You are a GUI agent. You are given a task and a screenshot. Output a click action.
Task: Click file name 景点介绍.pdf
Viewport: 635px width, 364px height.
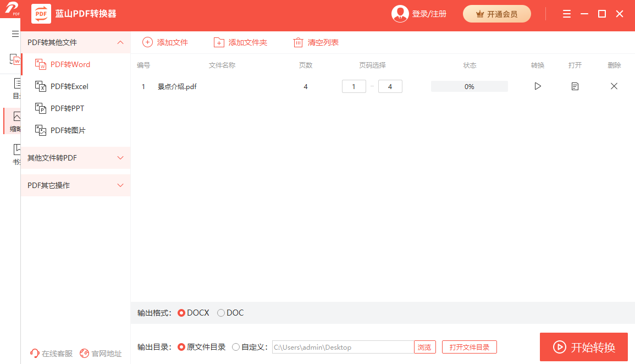click(x=177, y=86)
